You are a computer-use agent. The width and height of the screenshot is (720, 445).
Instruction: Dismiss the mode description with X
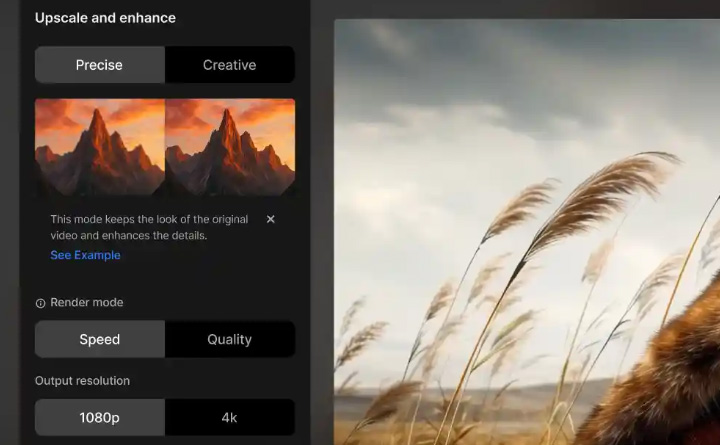(270, 219)
